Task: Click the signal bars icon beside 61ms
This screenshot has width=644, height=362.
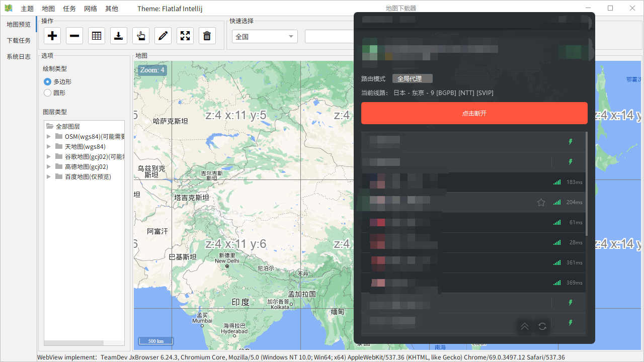Action: [557, 222]
